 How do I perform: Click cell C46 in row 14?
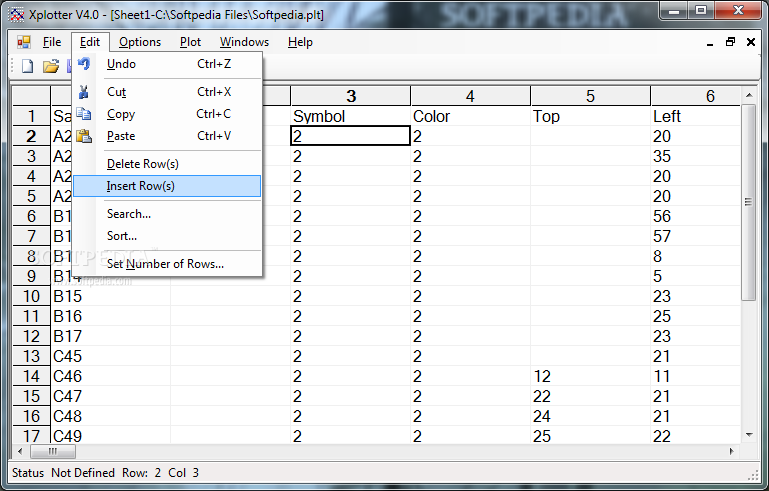(x=111, y=376)
